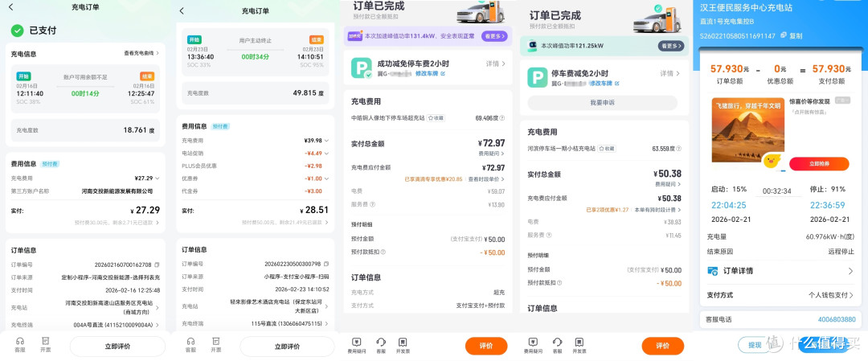This screenshot has height=361, width=868.
Task: Favorite 河滨停车场一期小桔充电站 via 收藏
Action: click(x=607, y=149)
